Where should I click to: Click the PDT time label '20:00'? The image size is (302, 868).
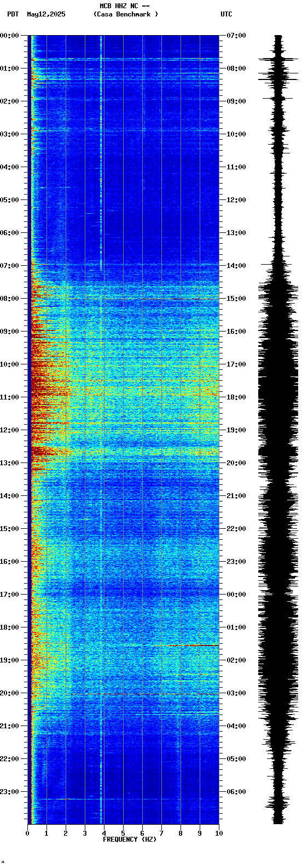pyautogui.click(x=9, y=693)
